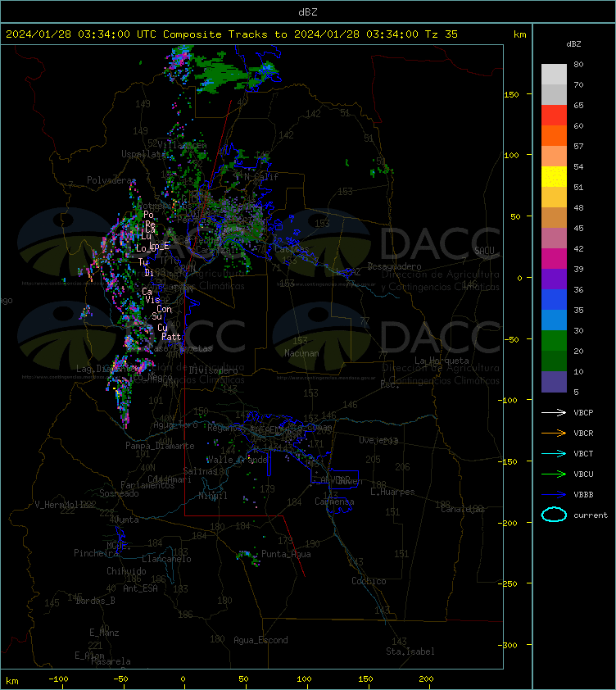Click the 'Valle_Grande' map label

pos(238,460)
